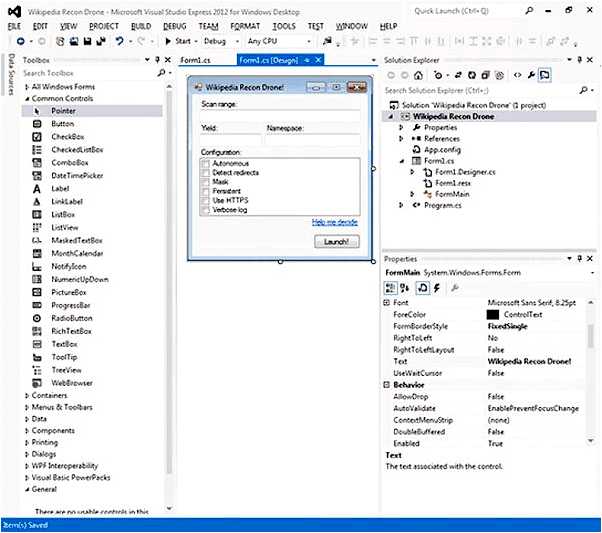Select the WebBrowser control in Toolbox
Viewport: 602px width, 533px height.
coord(72,383)
